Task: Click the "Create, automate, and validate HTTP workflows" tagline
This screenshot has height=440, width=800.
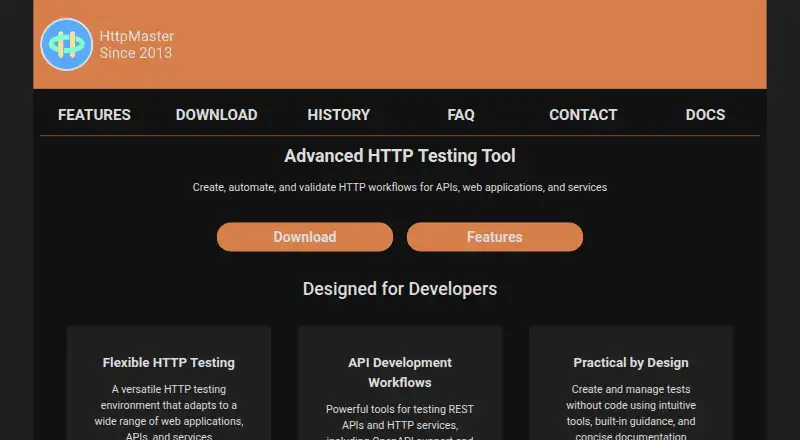Action: click(x=400, y=187)
